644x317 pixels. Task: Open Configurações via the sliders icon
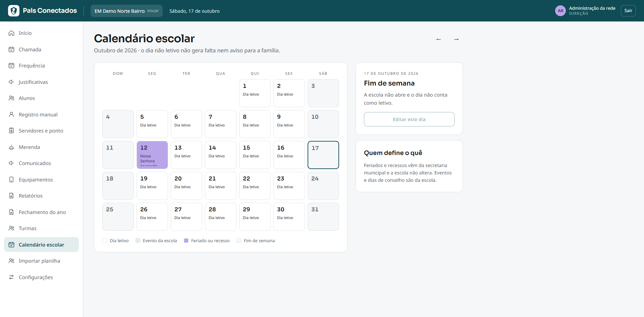(x=11, y=277)
